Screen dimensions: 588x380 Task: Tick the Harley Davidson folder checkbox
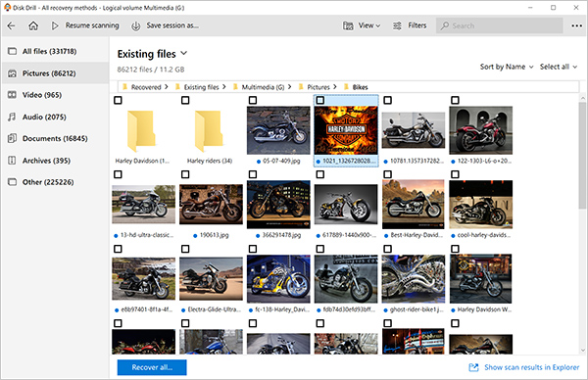tap(118, 100)
